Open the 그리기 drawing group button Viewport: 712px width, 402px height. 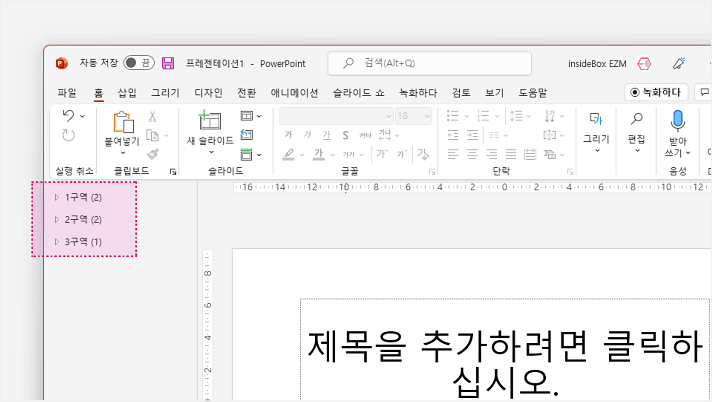[596, 133]
